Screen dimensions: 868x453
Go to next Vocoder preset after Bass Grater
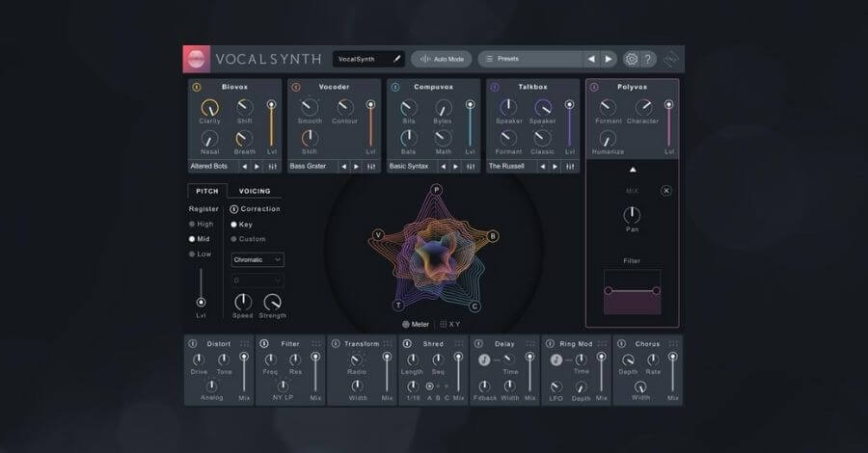click(357, 167)
